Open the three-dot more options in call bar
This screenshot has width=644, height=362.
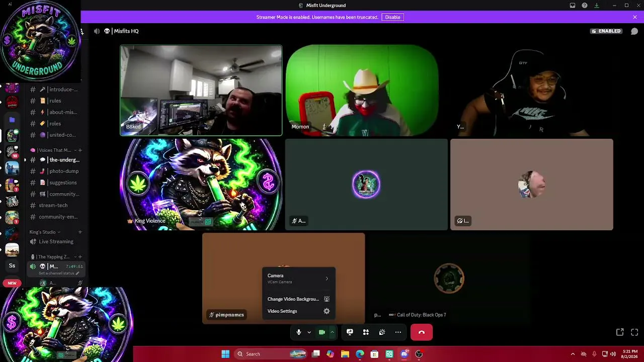[398, 332]
